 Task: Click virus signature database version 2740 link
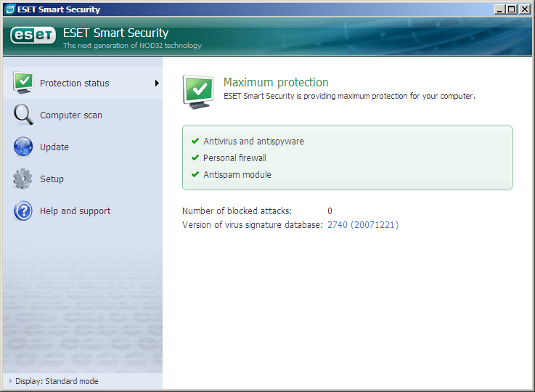(363, 225)
